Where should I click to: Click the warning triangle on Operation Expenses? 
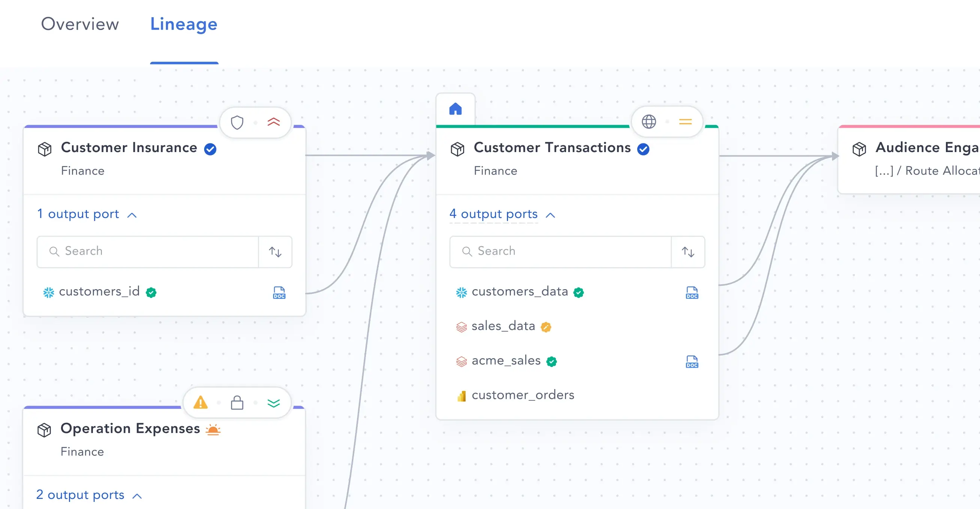click(200, 403)
